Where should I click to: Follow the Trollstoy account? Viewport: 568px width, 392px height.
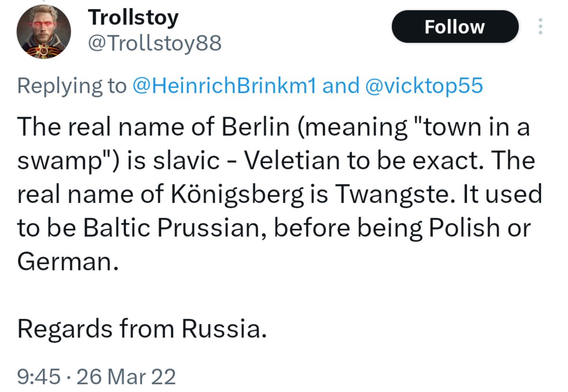(455, 27)
